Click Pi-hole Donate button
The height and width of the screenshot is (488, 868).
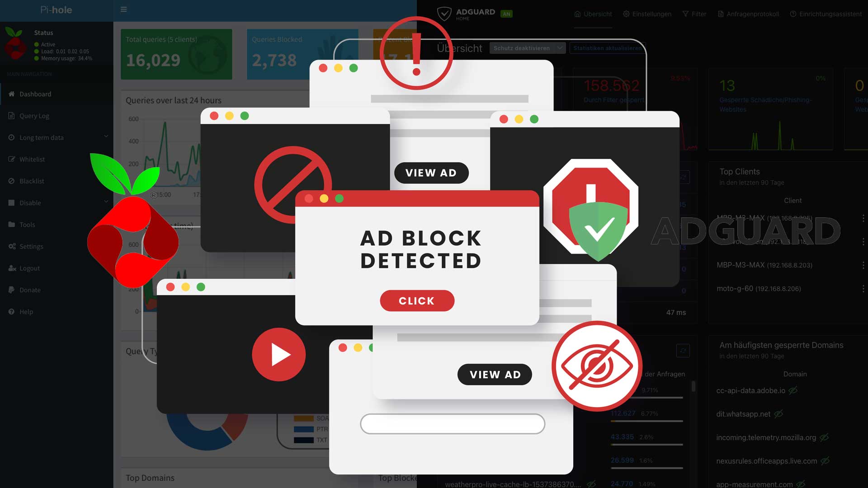click(x=30, y=290)
